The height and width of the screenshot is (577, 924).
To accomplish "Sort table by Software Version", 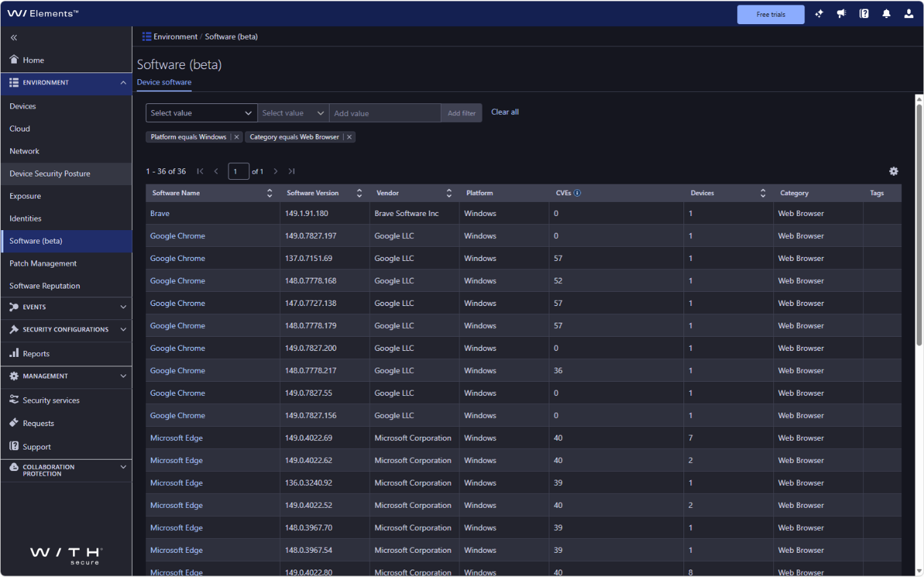I will tap(359, 193).
